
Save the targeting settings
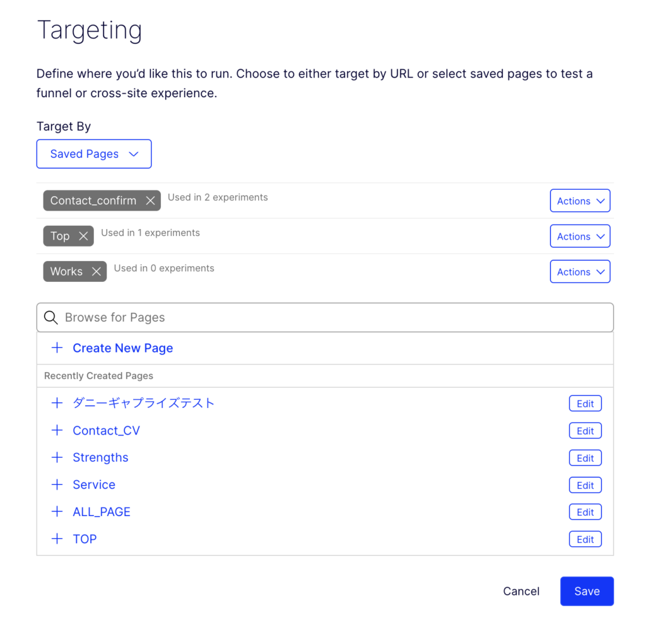coord(587,591)
